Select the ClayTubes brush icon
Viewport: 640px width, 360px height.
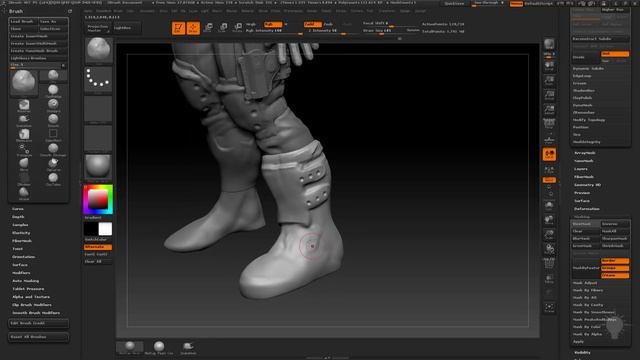[53, 178]
